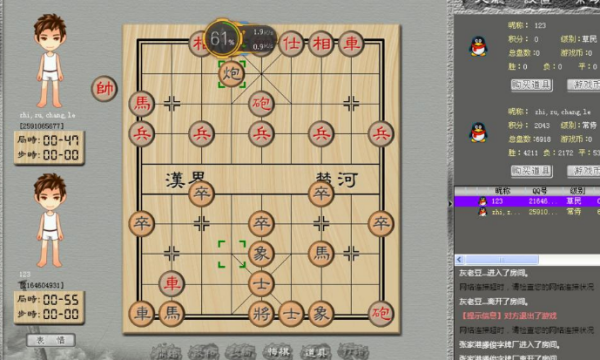Select the black 士 above the 將
This screenshot has height=360, width=600.
pos(261,284)
